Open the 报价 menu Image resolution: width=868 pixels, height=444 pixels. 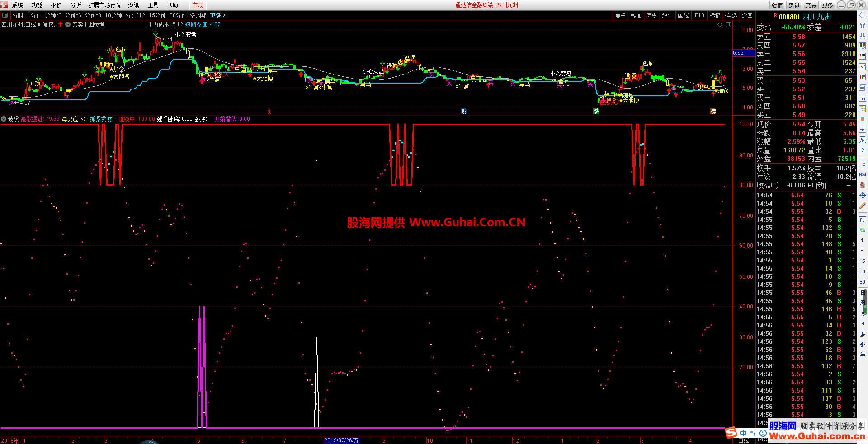(x=57, y=5)
